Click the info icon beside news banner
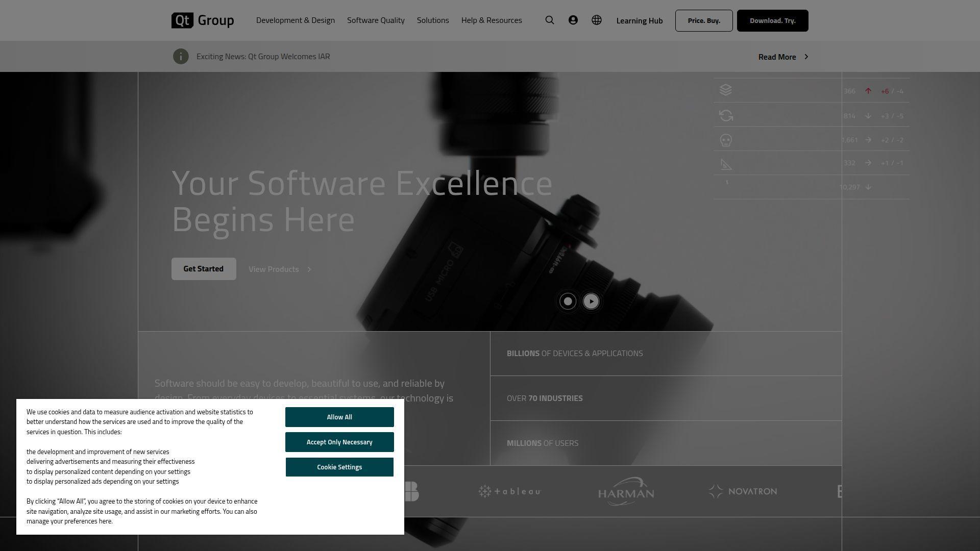 (x=181, y=57)
